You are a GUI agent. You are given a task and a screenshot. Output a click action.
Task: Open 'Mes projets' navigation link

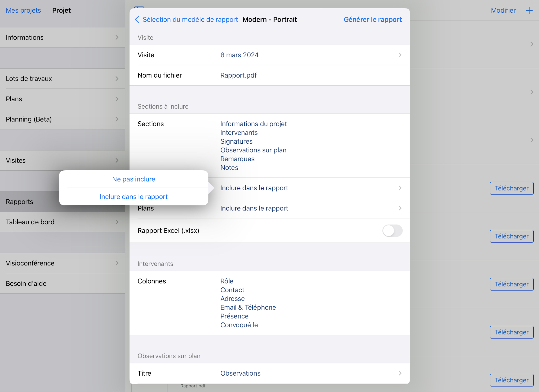(23, 11)
